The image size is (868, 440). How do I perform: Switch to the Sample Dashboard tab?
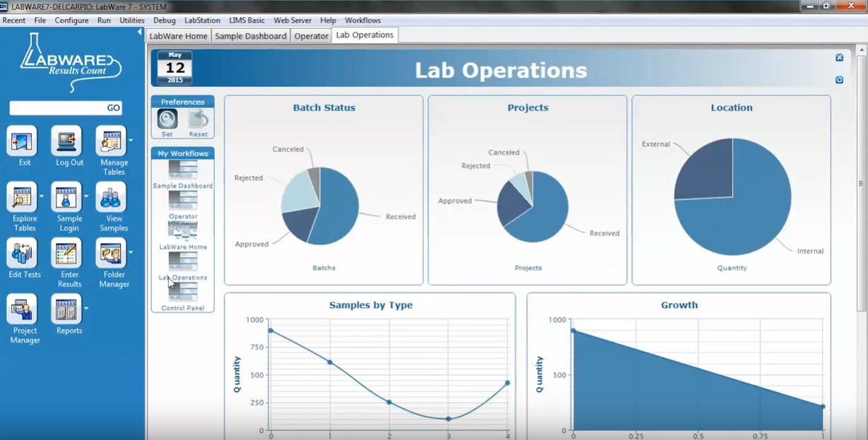pyautogui.click(x=251, y=36)
